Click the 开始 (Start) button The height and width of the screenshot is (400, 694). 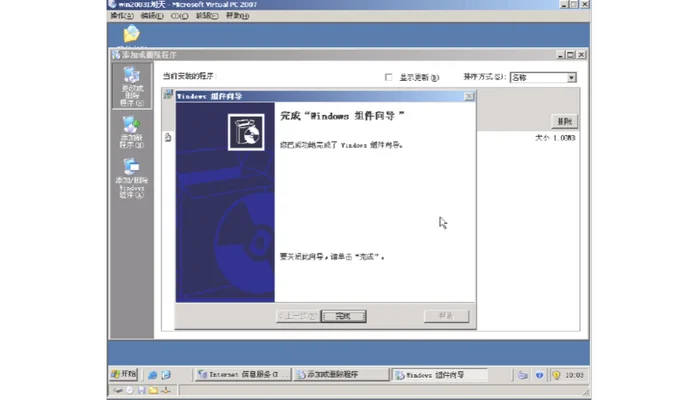tap(124, 374)
